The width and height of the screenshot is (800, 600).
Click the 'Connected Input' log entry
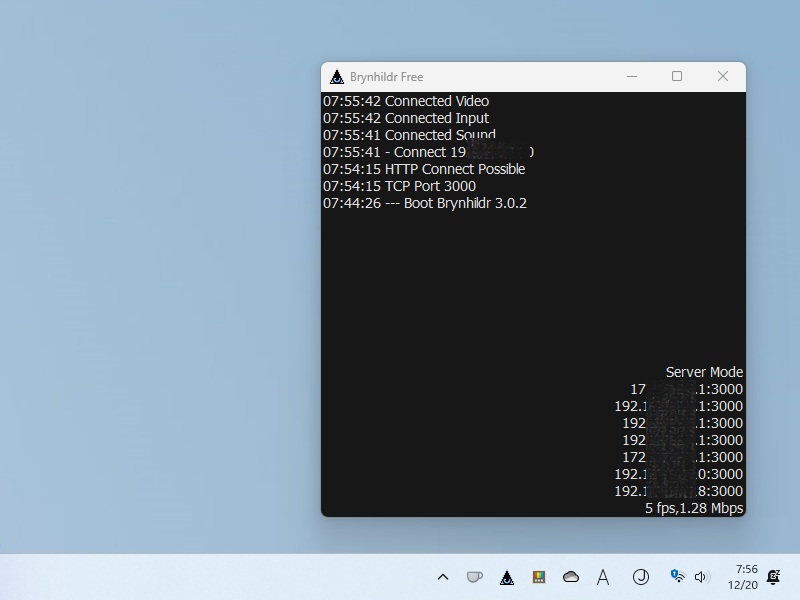click(406, 118)
